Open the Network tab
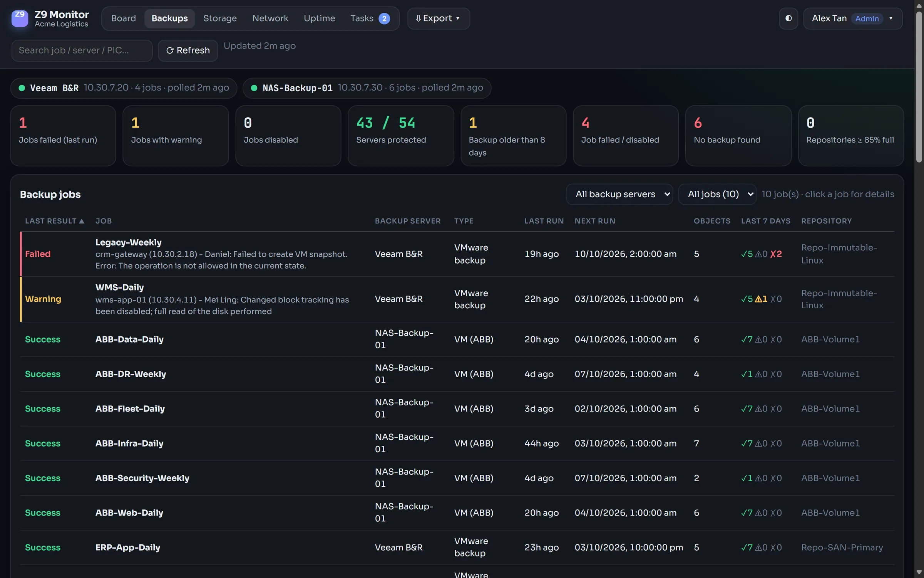The image size is (924, 578). click(270, 18)
